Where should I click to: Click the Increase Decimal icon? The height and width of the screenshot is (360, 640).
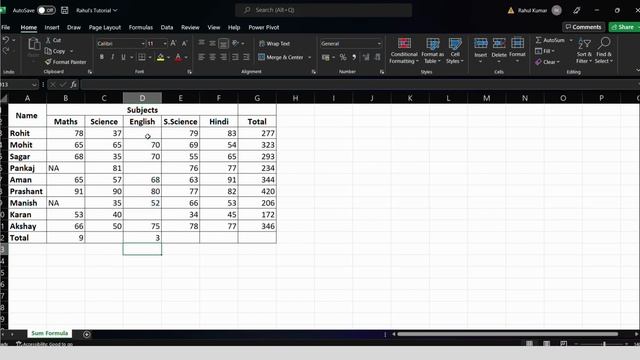pos(366,57)
